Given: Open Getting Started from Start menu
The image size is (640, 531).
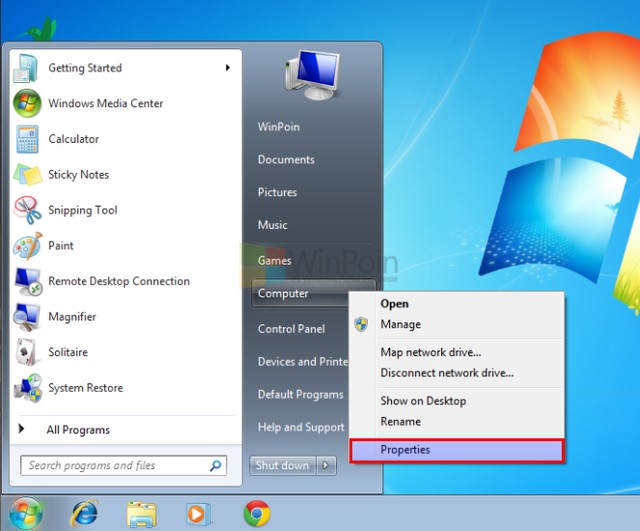Looking at the screenshot, I should (x=125, y=68).
